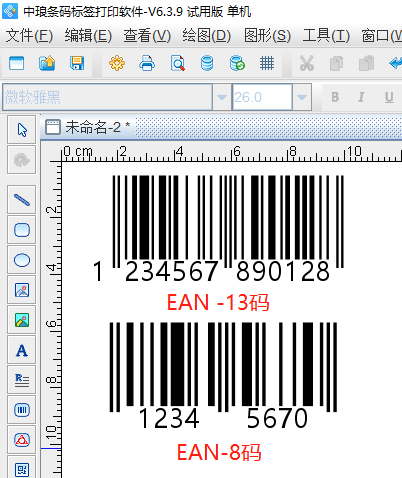Open an existing label file icon
The height and width of the screenshot is (478, 402).
[47, 63]
